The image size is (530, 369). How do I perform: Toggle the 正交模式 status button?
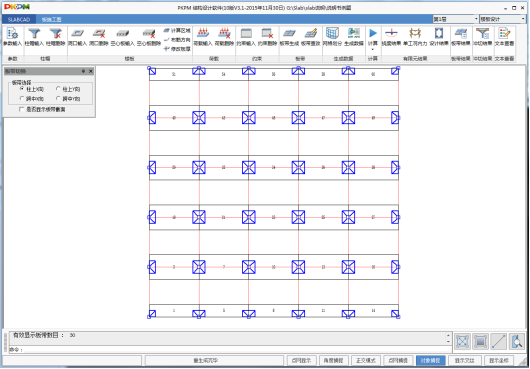point(366,361)
